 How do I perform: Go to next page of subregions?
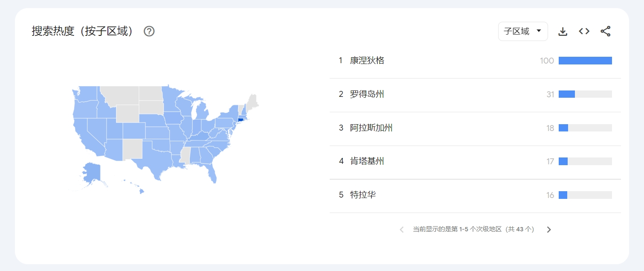(x=549, y=230)
